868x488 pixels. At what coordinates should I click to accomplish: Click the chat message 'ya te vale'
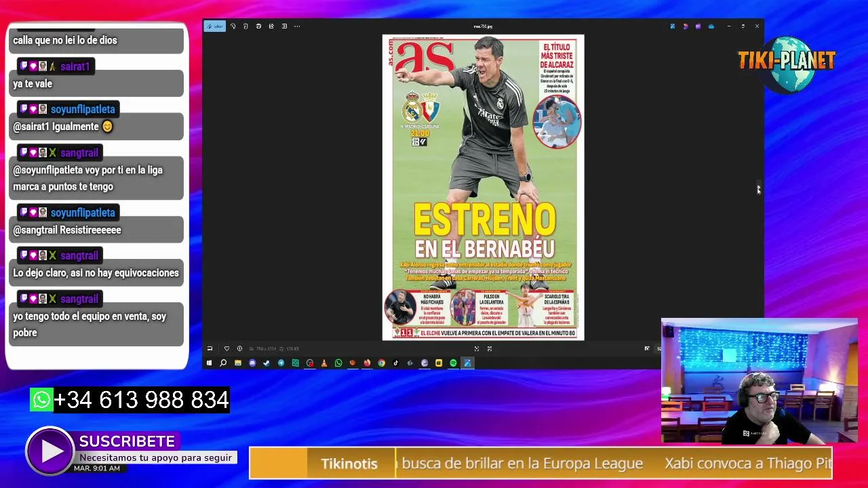[x=33, y=83]
